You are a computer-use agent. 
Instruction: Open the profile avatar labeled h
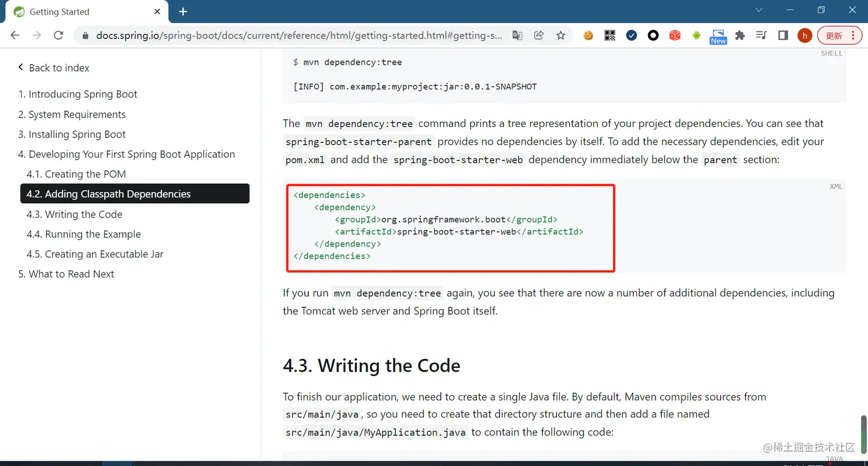pos(805,36)
